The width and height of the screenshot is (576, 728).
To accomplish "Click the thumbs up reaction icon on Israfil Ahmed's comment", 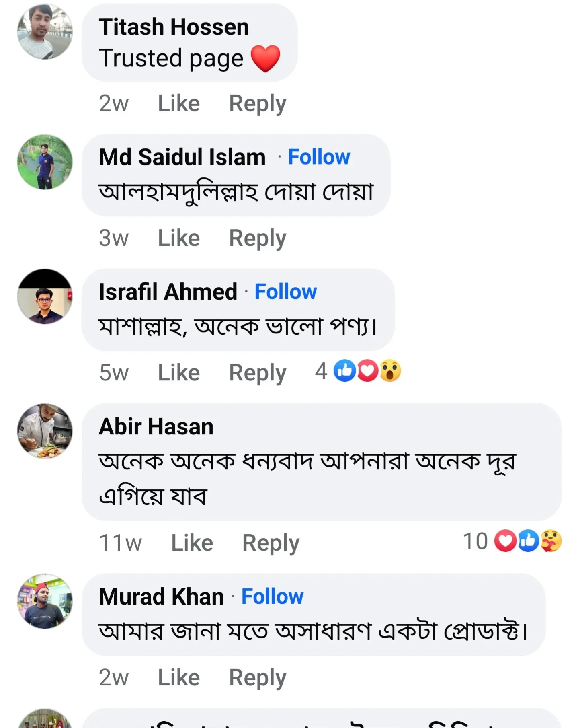I will (344, 371).
